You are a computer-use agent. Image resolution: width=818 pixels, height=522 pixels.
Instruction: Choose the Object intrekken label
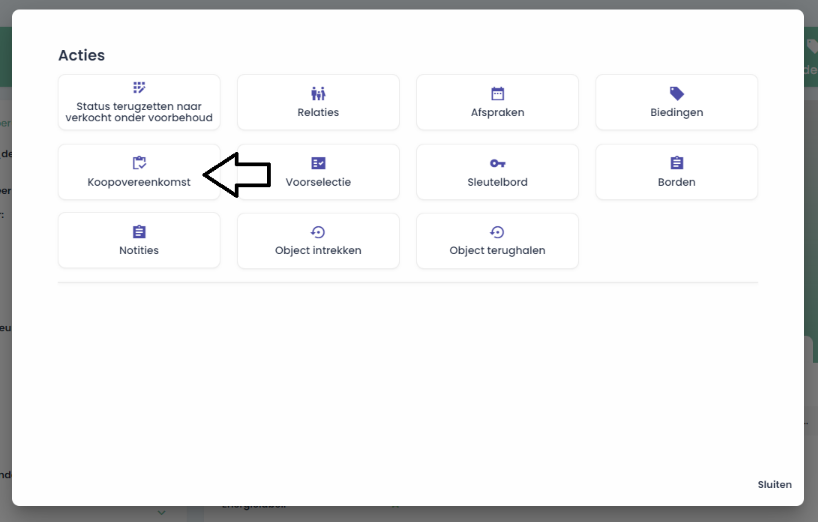point(318,251)
